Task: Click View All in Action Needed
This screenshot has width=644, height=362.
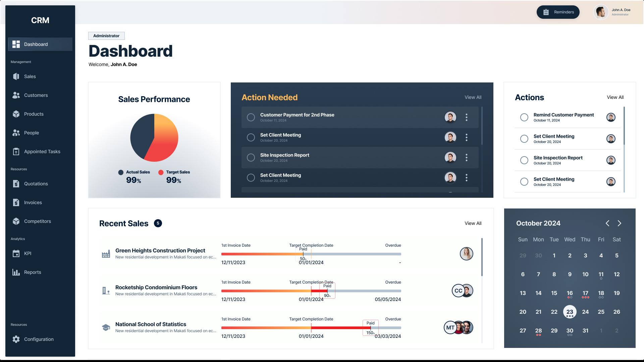Action: tap(473, 97)
